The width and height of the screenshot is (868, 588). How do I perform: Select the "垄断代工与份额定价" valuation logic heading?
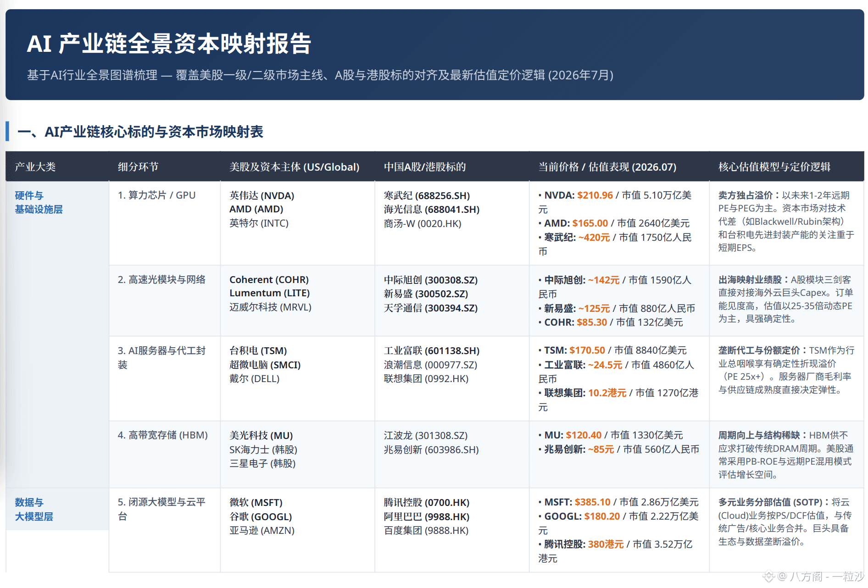coord(759,350)
